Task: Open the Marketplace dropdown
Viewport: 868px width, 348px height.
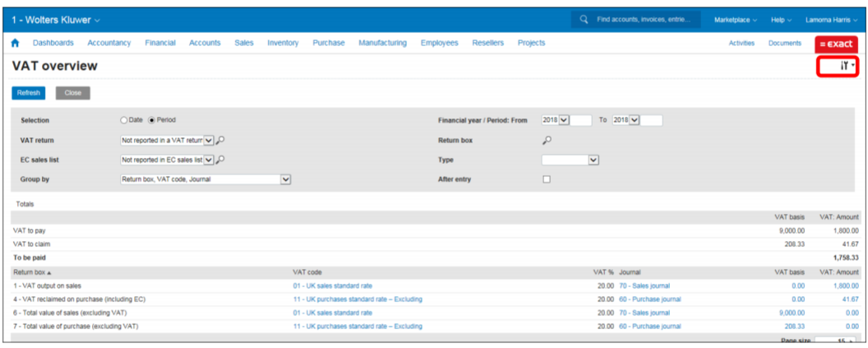Action: click(x=735, y=20)
